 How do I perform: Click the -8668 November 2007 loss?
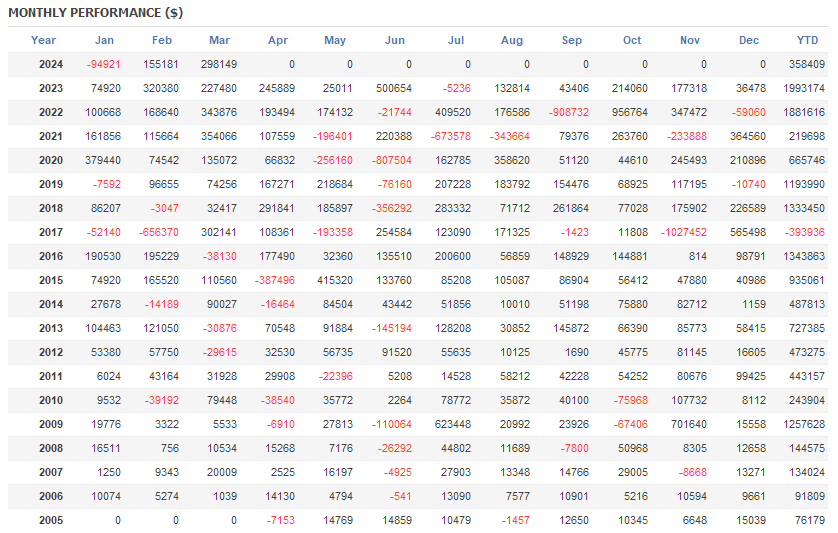click(693, 472)
